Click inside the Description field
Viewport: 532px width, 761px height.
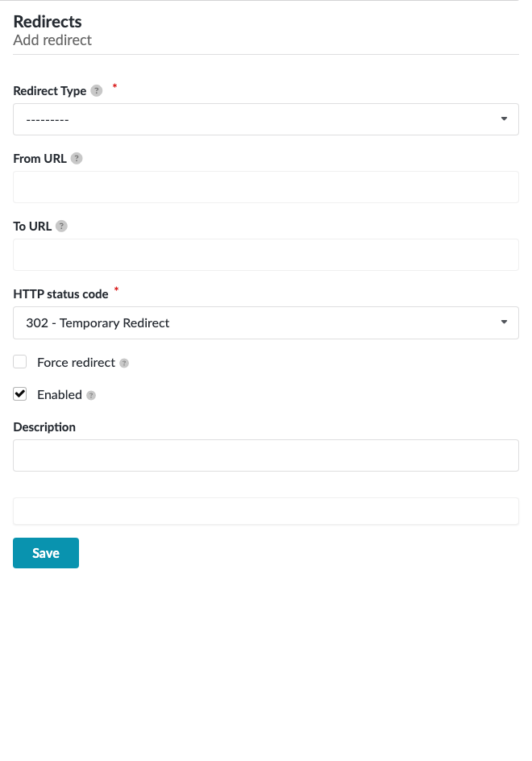tap(266, 455)
